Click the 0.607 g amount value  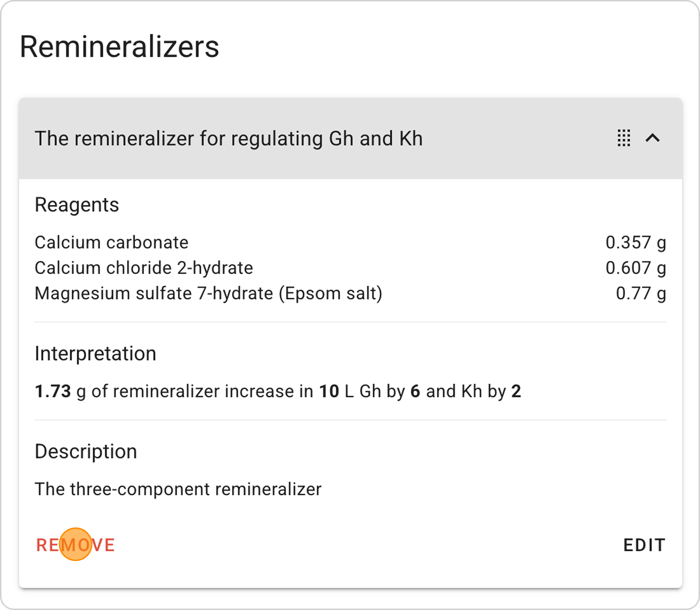pos(636,268)
